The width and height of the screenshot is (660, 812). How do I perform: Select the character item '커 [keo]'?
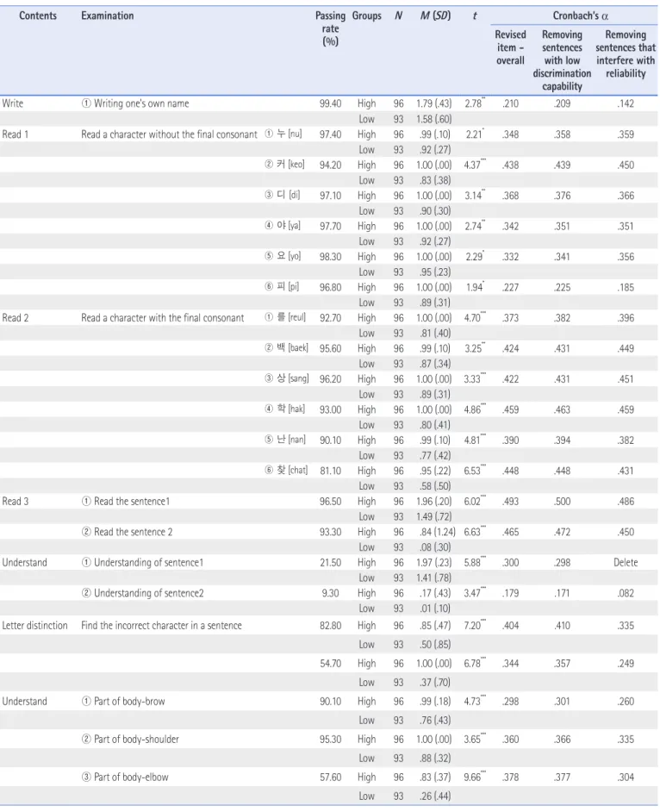[x=284, y=164]
